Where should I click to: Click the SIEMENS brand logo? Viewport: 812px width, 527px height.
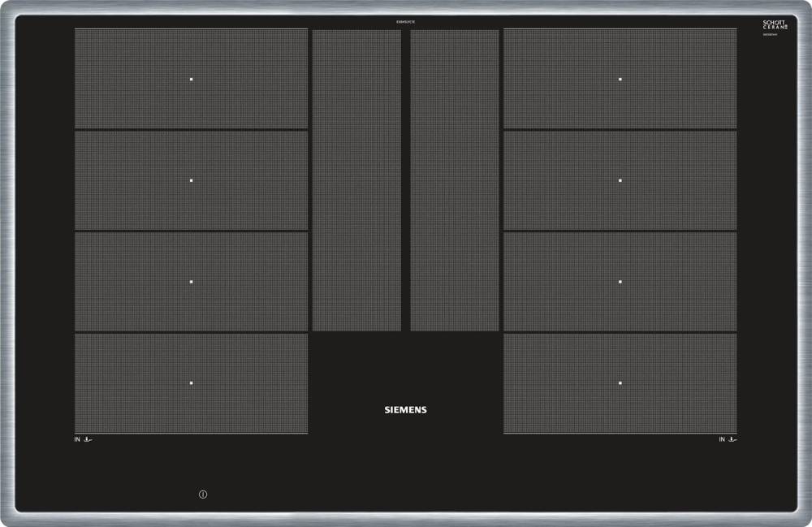tap(405, 410)
